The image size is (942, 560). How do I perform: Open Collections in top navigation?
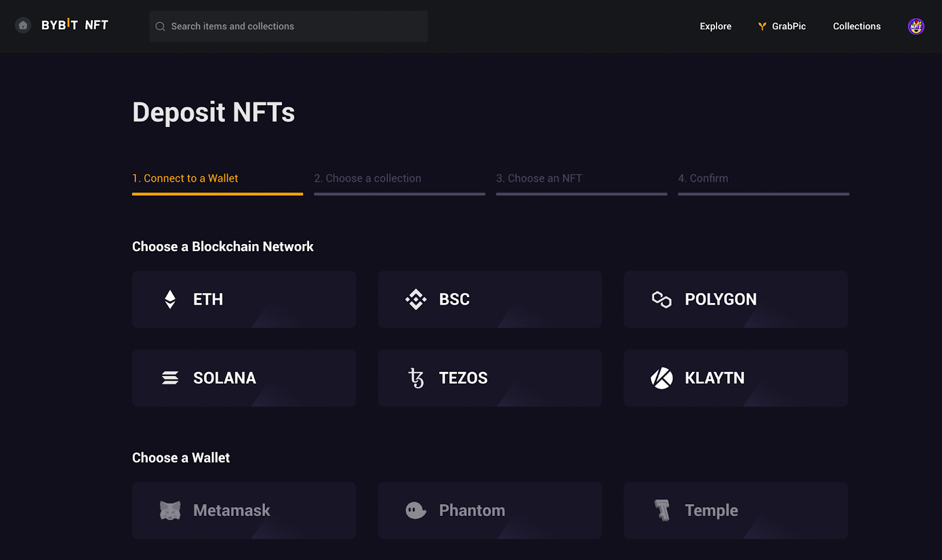click(x=857, y=26)
